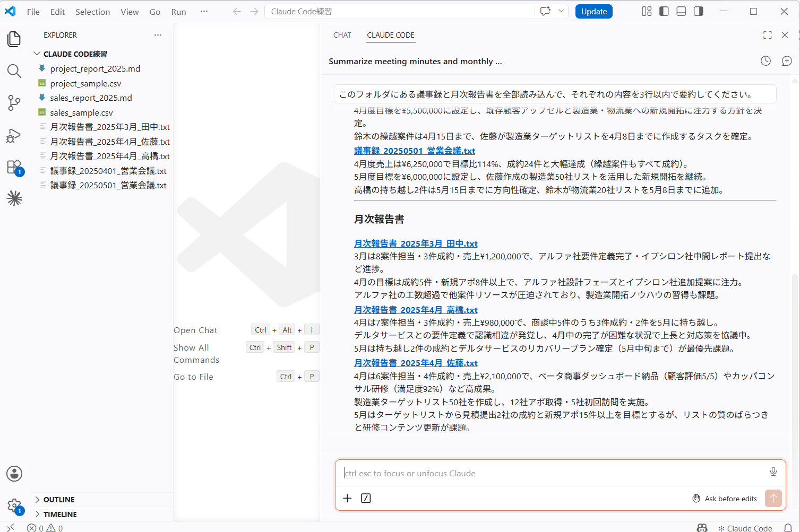
Task: Open the Run and Debug view
Action: tap(14, 135)
